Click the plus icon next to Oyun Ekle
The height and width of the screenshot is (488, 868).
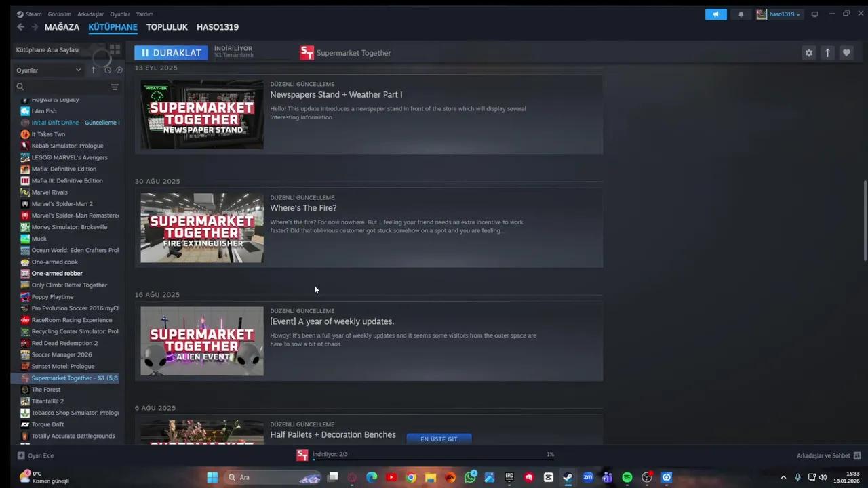[21, 455]
